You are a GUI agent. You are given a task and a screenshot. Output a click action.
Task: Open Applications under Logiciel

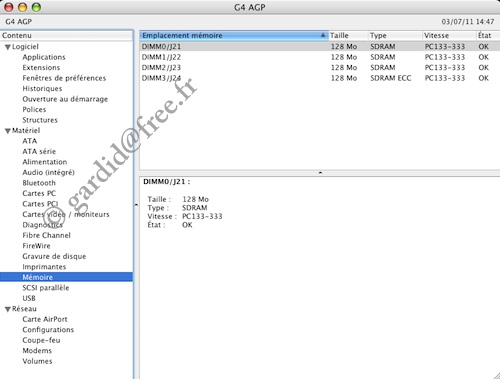pyautogui.click(x=44, y=57)
